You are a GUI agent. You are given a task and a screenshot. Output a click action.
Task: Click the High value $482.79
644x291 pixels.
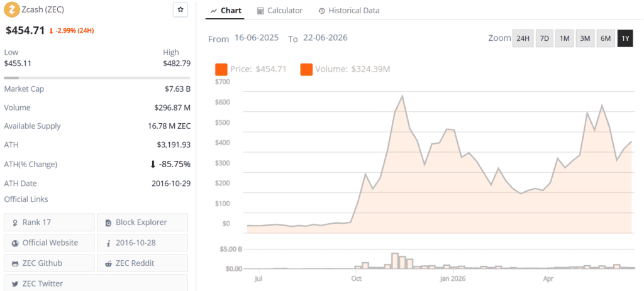click(177, 63)
